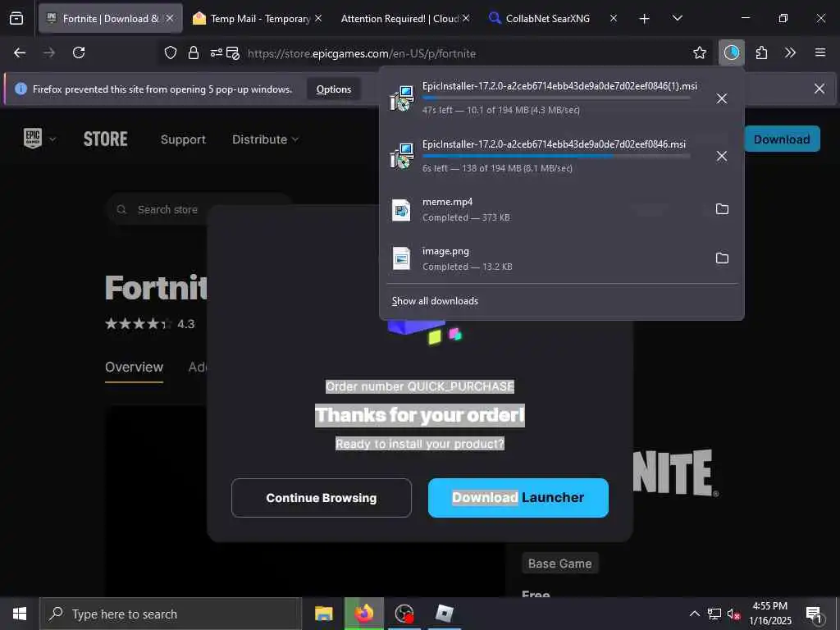This screenshot has width=840, height=630.
Task: Open the Support link
Action: click(183, 139)
